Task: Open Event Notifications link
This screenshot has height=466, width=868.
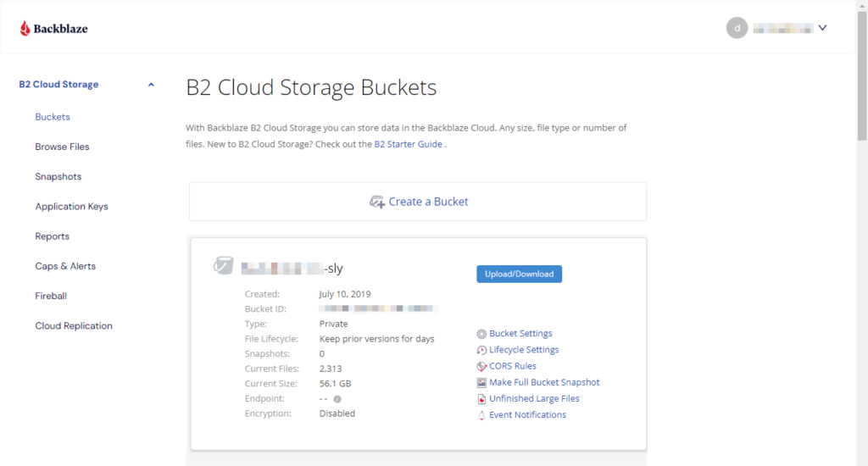Action: pos(527,414)
